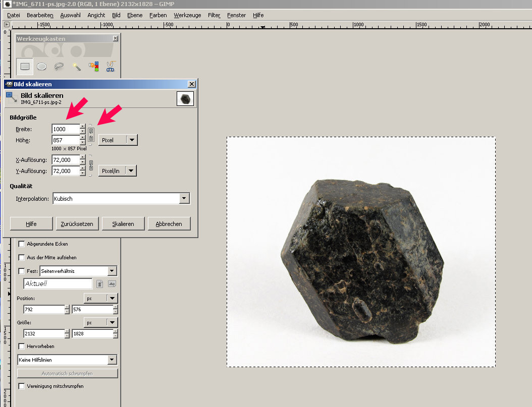Open the Ebene menu

135,15
